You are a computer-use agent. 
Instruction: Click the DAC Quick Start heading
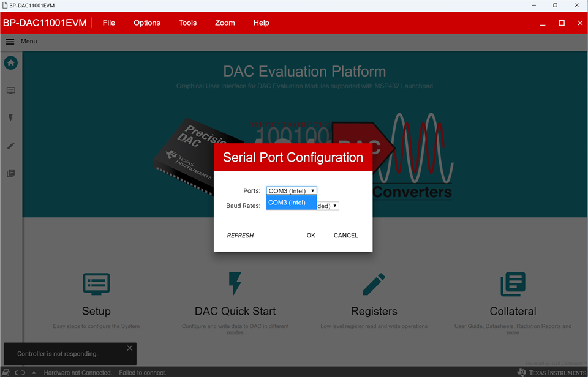[235, 311]
